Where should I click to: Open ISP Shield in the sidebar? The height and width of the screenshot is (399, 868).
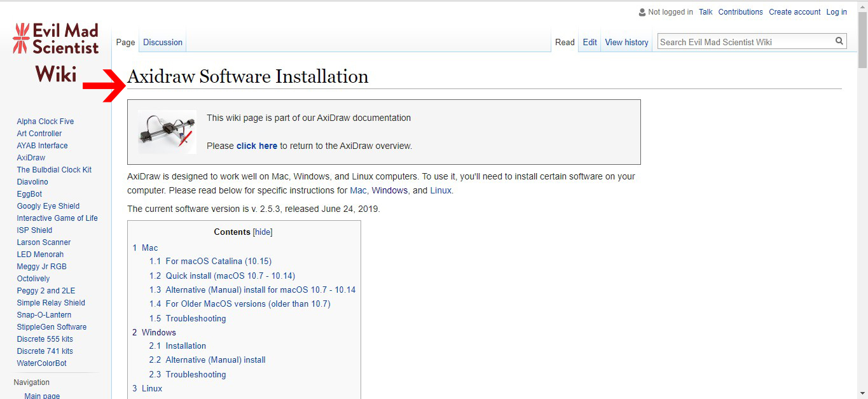(x=34, y=230)
